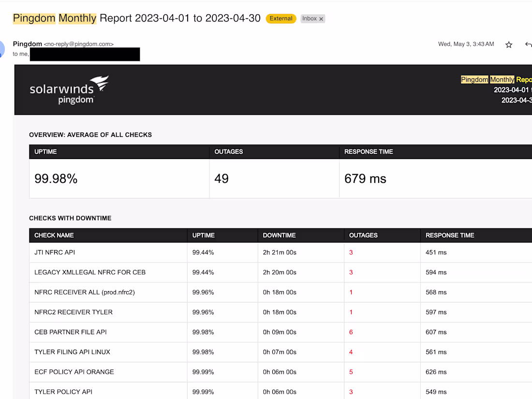The image size is (532, 399).
Task: Open sender details for no-reply@pingdom.com
Action: point(77,44)
